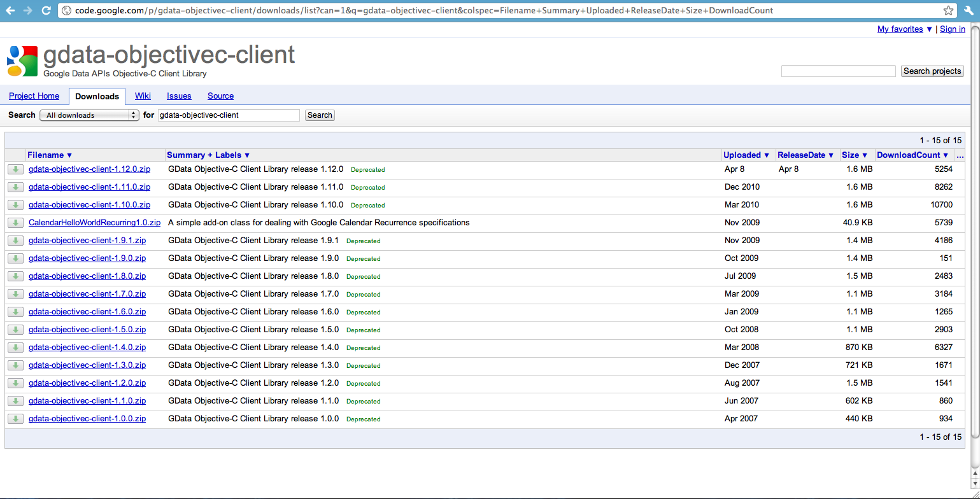The image size is (980, 499).
Task: Click the Sign in link
Action: [953, 29]
